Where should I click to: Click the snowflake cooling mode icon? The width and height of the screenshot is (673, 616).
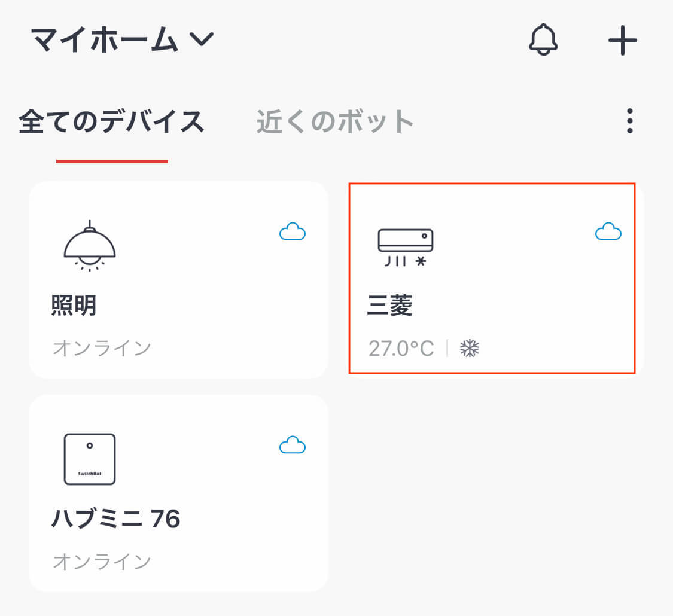pos(470,347)
